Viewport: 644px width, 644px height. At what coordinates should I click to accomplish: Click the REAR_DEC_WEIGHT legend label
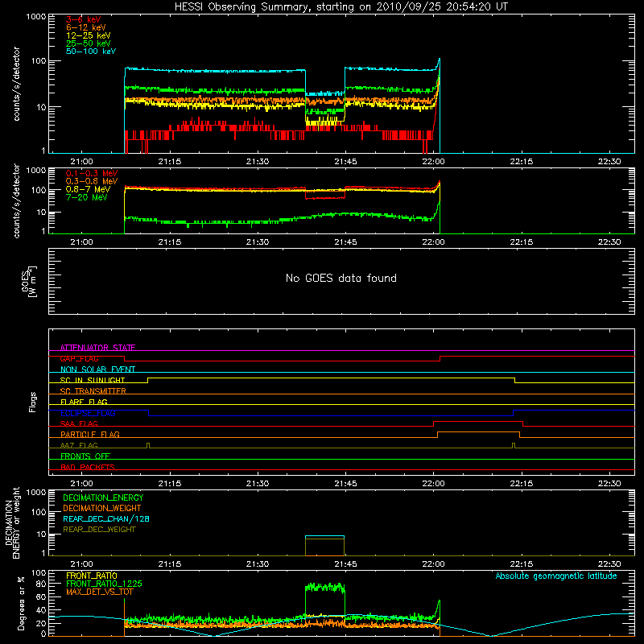click(99, 530)
